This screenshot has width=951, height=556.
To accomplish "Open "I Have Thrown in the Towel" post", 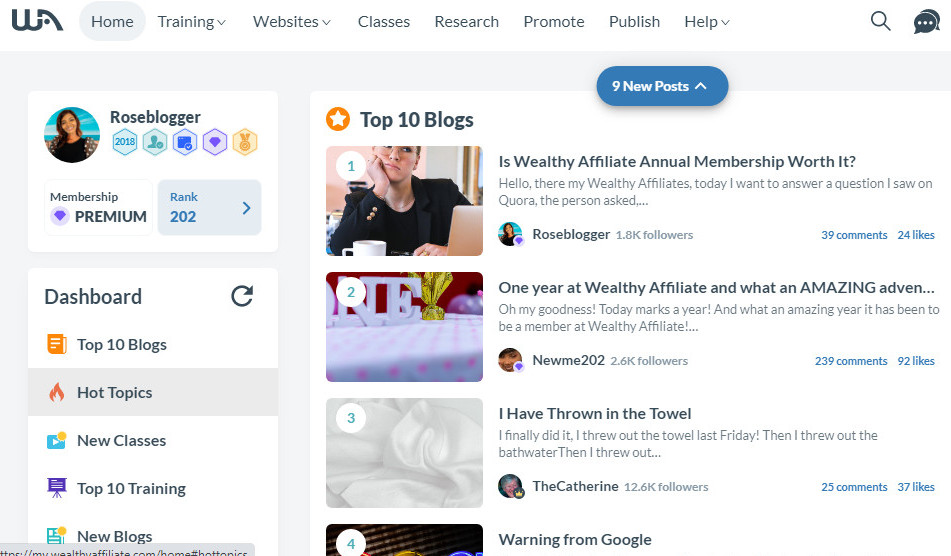I will (x=595, y=413).
